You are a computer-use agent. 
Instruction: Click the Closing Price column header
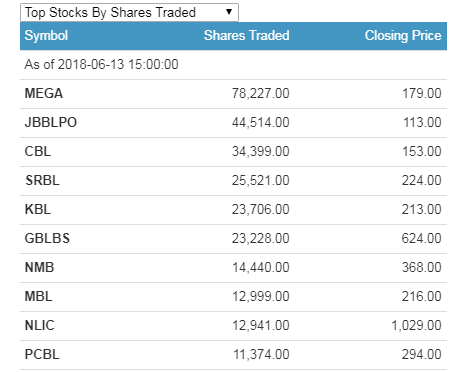pos(403,36)
